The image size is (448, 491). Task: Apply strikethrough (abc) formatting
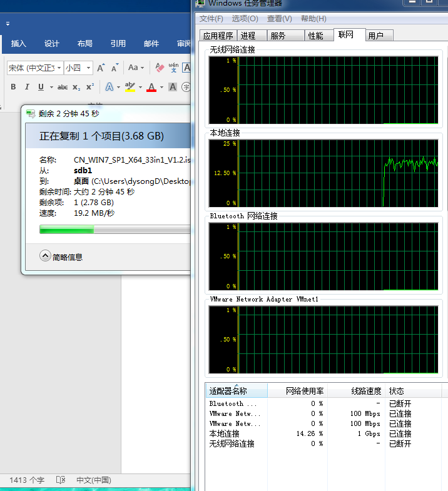(x=63, y=87)
